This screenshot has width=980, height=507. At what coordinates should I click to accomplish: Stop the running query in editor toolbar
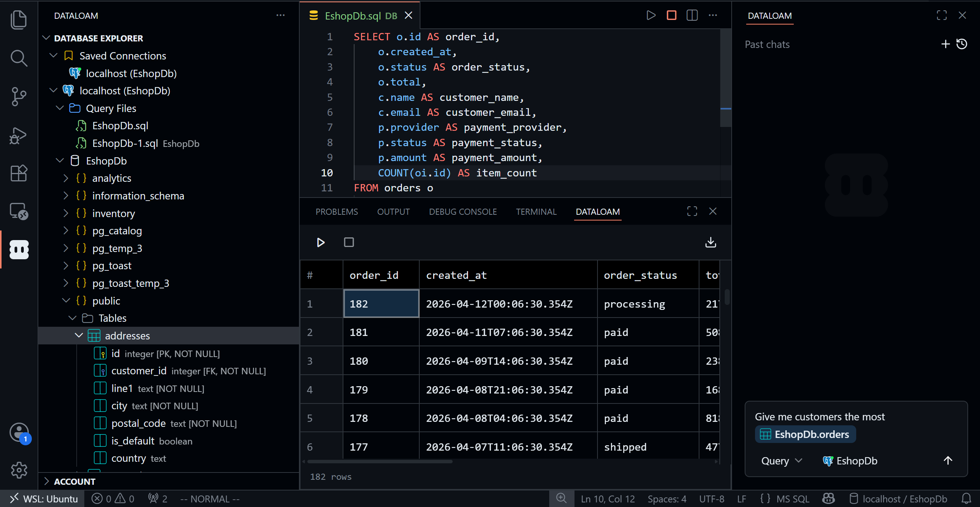pos(671,15)
